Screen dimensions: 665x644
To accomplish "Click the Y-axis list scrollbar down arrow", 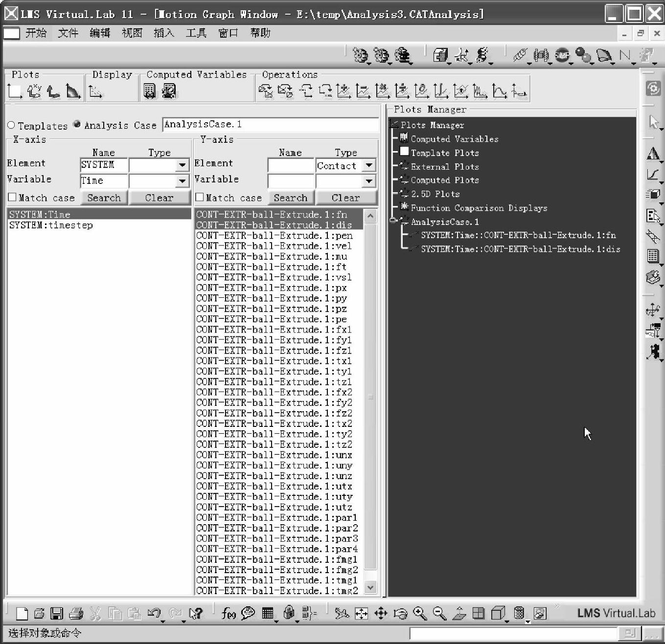I will click(370, 587).
